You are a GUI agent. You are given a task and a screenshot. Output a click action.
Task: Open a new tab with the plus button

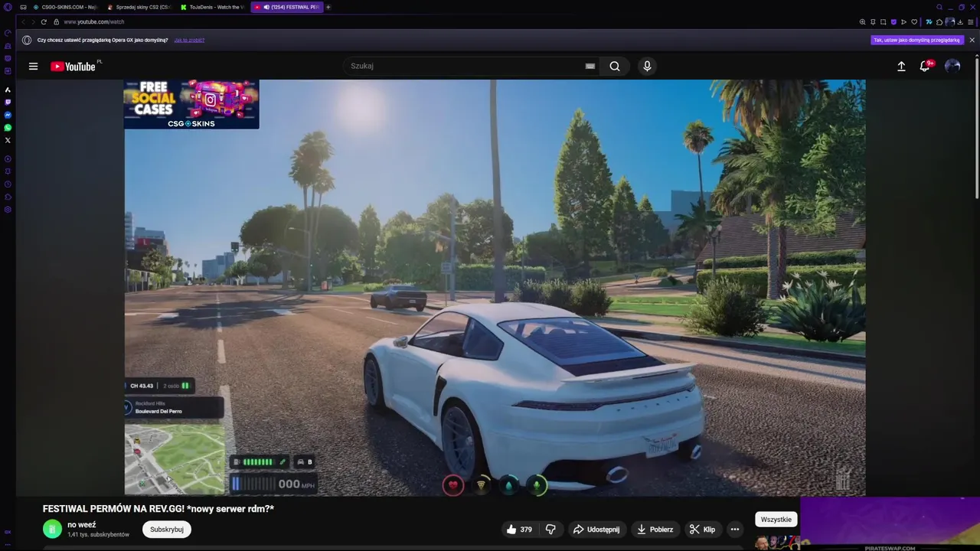(328, 7)
